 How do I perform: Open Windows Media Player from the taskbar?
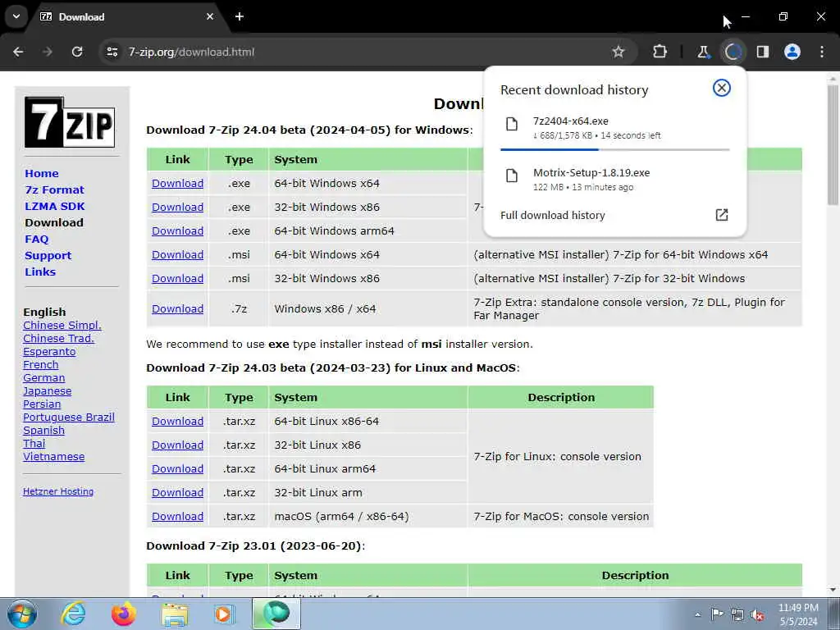[x=224, y=614]
